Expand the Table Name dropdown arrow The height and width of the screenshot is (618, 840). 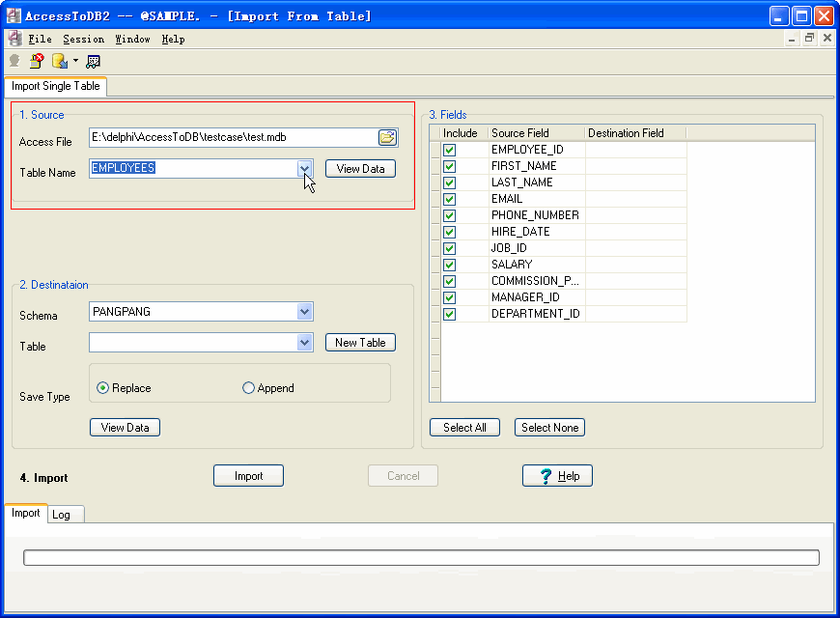304,168
